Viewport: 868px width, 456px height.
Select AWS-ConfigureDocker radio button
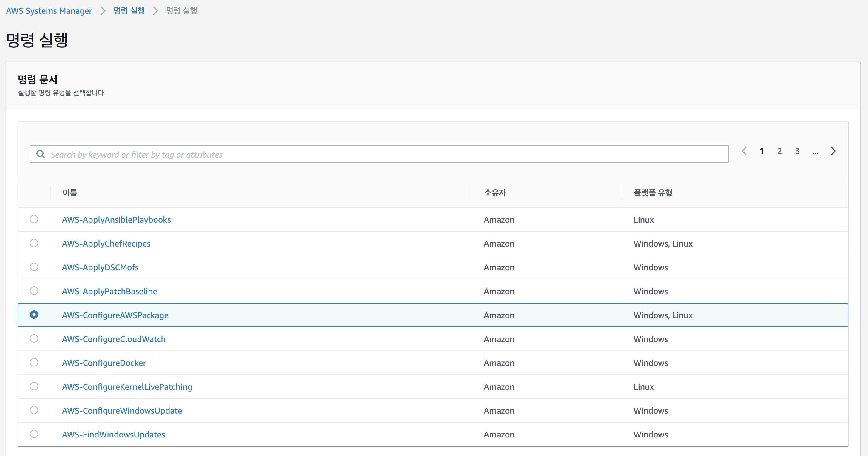[34, 362]
